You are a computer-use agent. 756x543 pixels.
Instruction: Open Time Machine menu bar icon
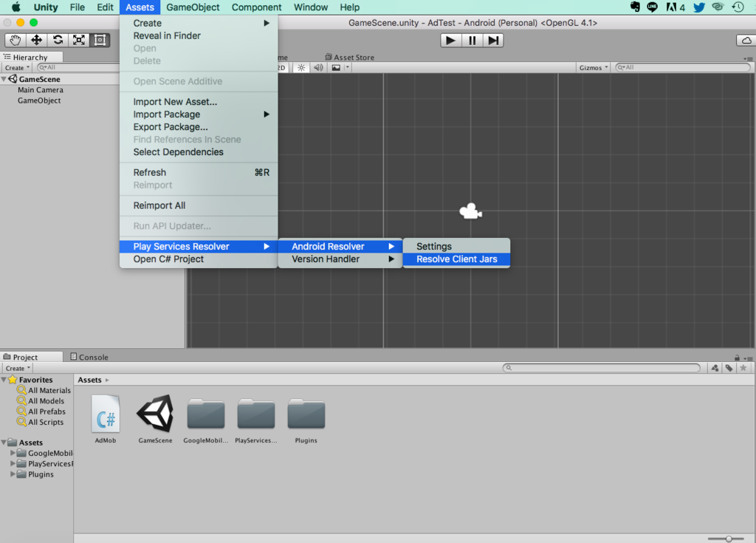pos(738,7)
